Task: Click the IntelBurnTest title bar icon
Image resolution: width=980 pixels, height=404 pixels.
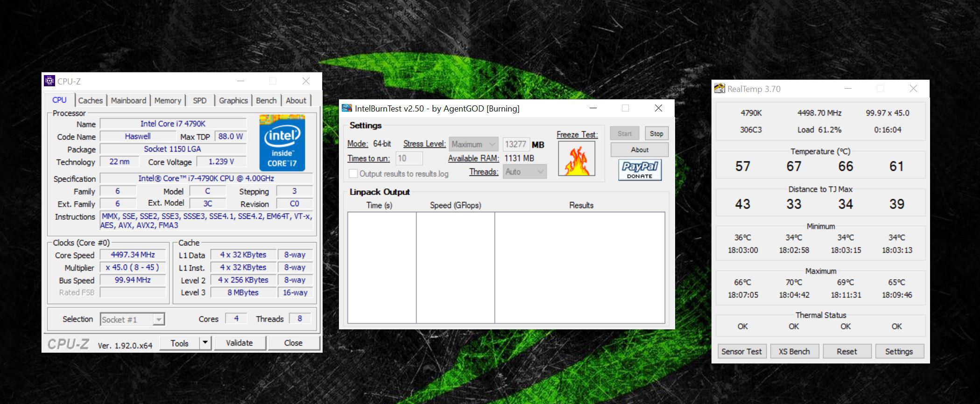Action: (x=346, y=108)
